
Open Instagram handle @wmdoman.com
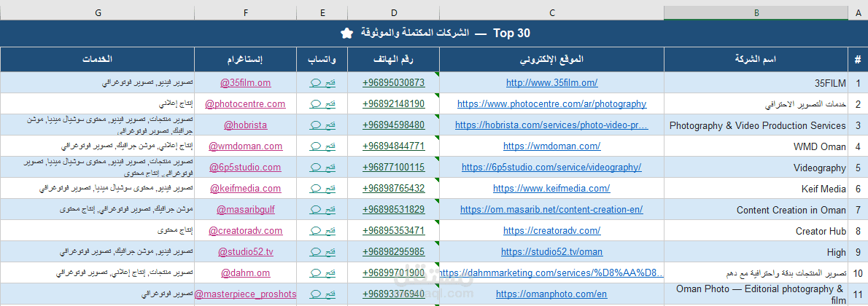pos(245,146)
